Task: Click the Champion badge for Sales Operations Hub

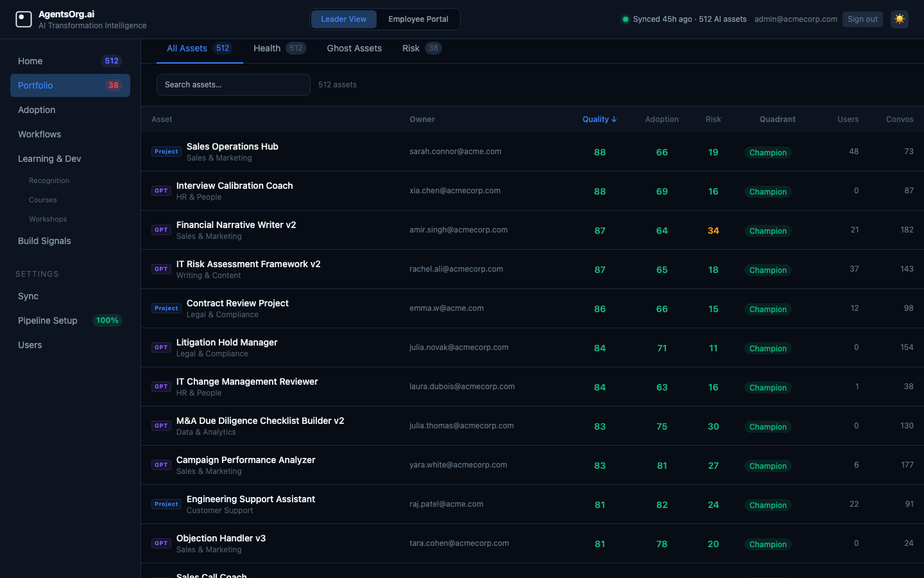Action: tap(767, 152)
